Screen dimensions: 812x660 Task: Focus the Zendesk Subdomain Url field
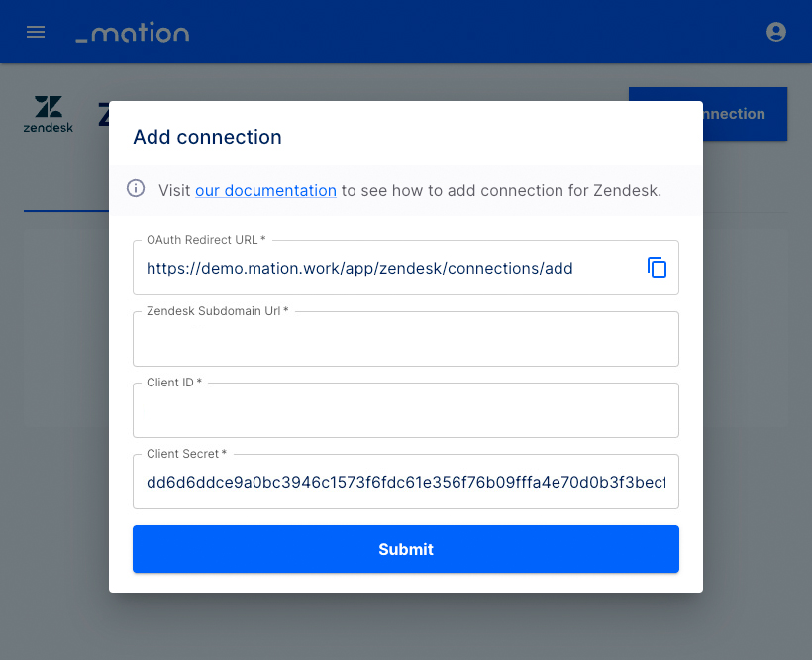coord(405,339)
